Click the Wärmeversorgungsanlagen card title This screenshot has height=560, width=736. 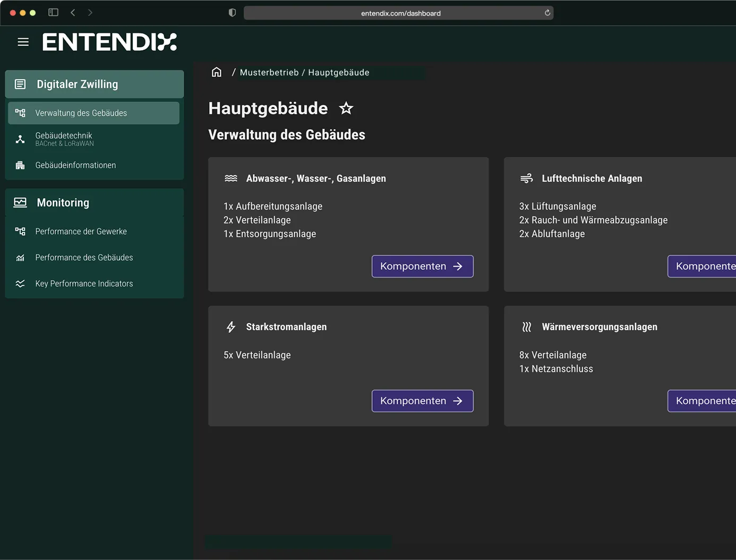tap(600, 327)
